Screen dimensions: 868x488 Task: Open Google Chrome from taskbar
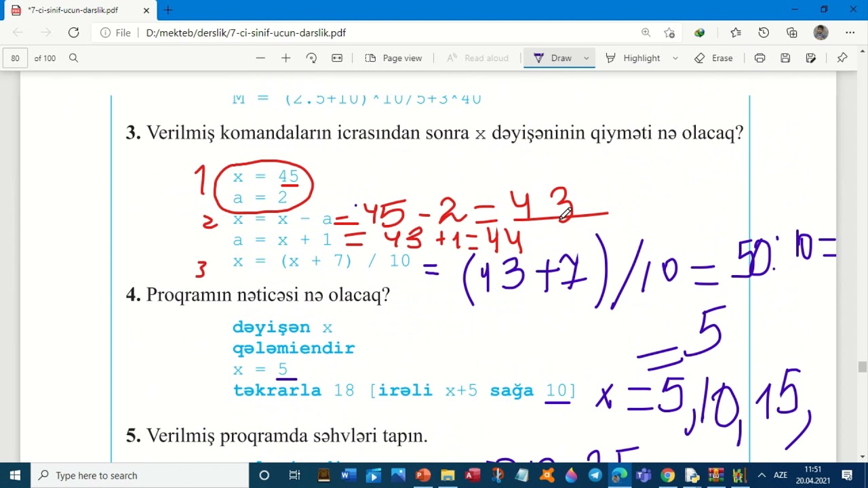click(668, 475)
